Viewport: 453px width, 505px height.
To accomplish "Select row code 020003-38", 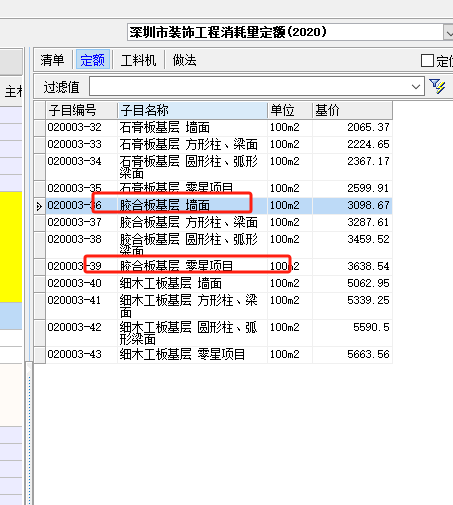I will 82,245.
